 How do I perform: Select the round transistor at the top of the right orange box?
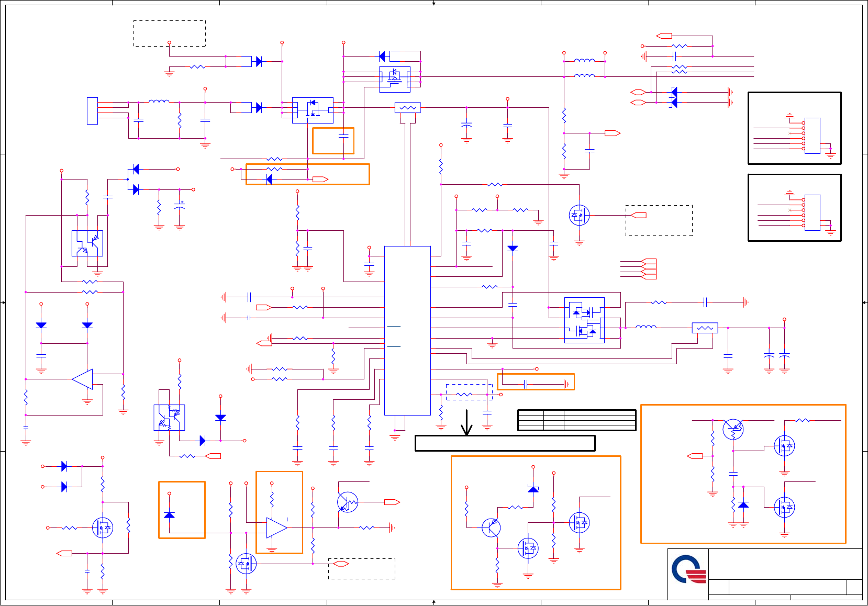[x=733, y=429]
